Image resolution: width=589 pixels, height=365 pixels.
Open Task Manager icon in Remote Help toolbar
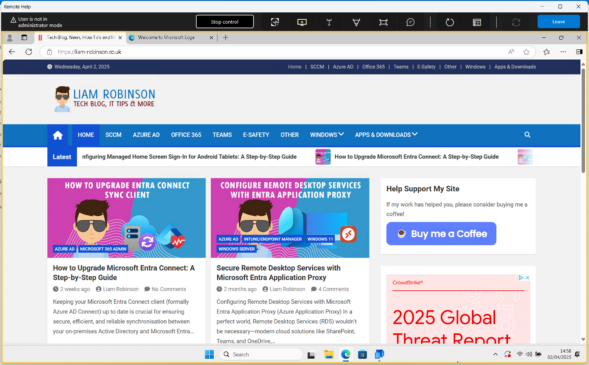[x=477, y=22]
